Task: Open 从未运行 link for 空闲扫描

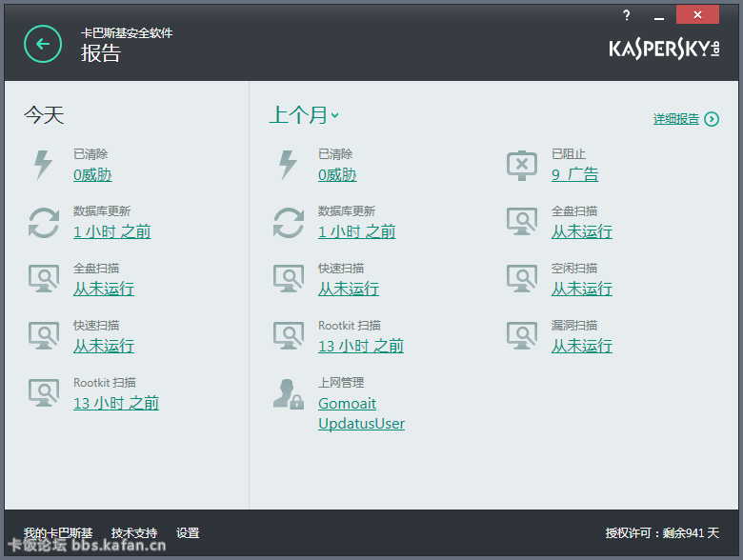Action: coord(582,289)
